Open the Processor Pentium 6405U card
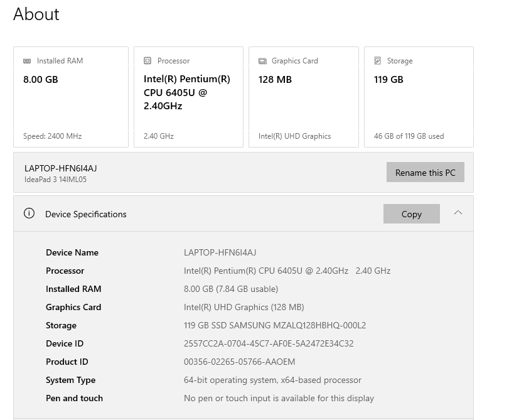The width and height of the screenshot is (514, 420). click(188, 97)
